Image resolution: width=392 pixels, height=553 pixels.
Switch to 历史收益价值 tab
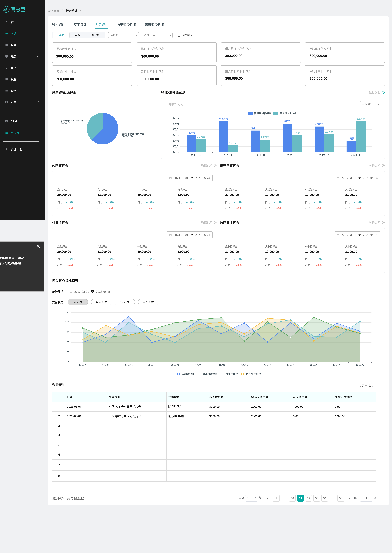point(126,25)
